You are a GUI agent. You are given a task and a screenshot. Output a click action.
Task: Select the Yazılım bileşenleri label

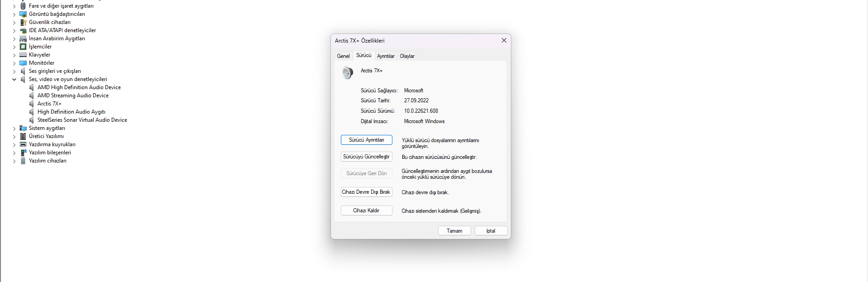coord(50,153)
